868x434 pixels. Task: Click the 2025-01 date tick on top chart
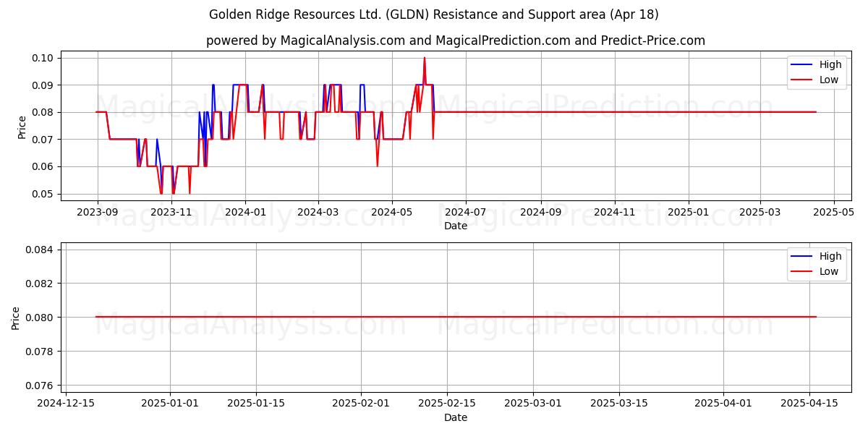tap(688, 212)
